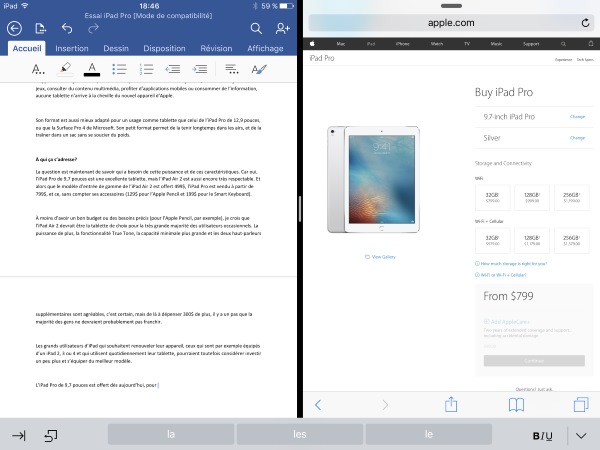Screen dimensions: 600x450
Task: Select Wi-Fi 32GB storage option
Action: tap(492, 197)
